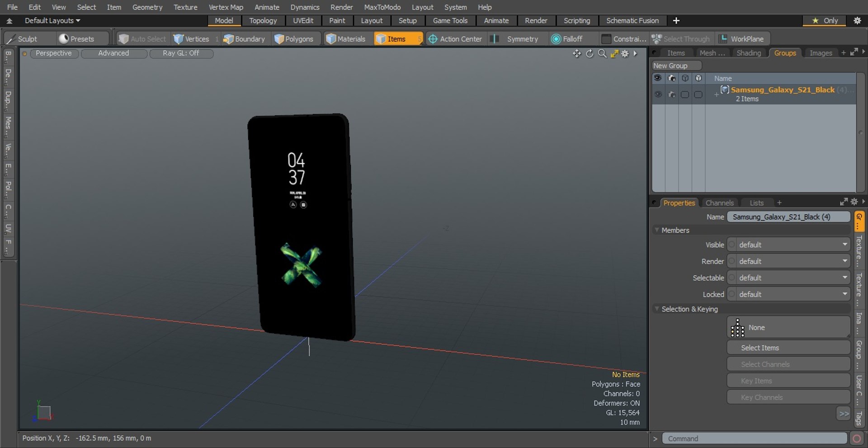
Task: Maximize the Properties panel
Action: tap(844, 202)
